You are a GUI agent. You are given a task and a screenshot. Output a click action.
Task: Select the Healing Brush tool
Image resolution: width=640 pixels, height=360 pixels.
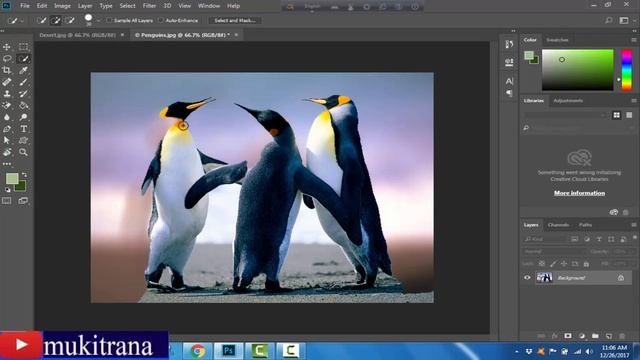[x=7, y=82]
